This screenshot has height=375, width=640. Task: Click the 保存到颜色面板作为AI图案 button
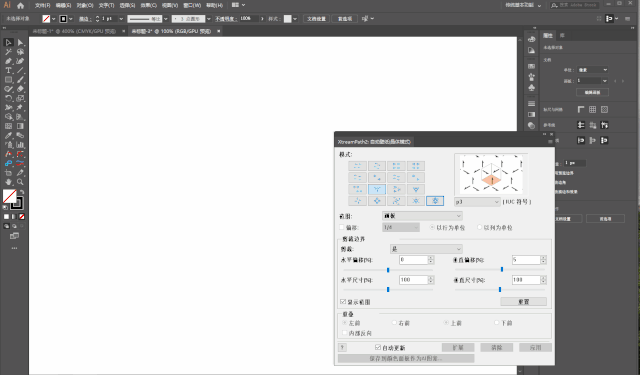tap(406, 358)
